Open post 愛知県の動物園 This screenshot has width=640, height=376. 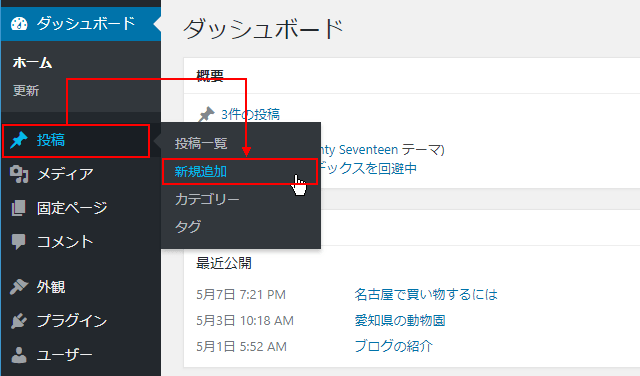(400, 320)
